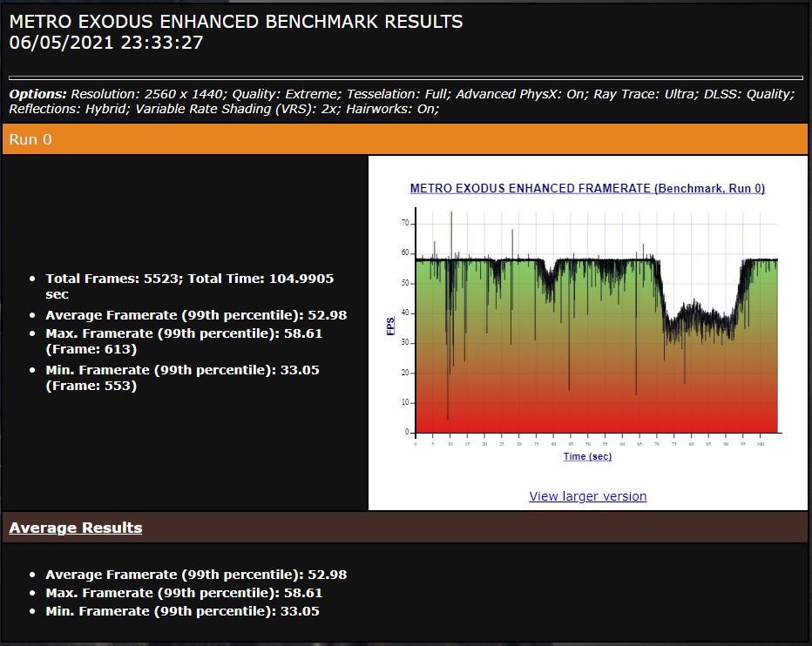Click the "METRO EXODUS ENHANCED BENCHMARK RESULTS" title
Viewport: 812px width, 646px height.
236,22
